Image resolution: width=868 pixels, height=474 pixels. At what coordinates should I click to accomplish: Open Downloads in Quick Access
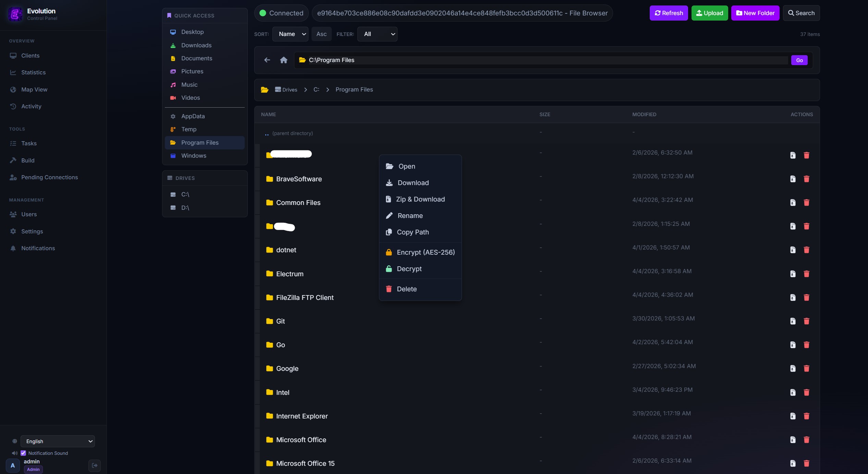click(205, 45)
